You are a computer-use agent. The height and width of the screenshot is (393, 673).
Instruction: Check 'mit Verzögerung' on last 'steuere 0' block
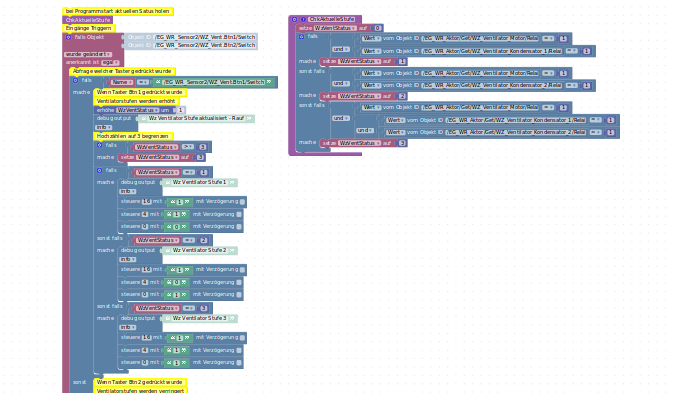239,363
